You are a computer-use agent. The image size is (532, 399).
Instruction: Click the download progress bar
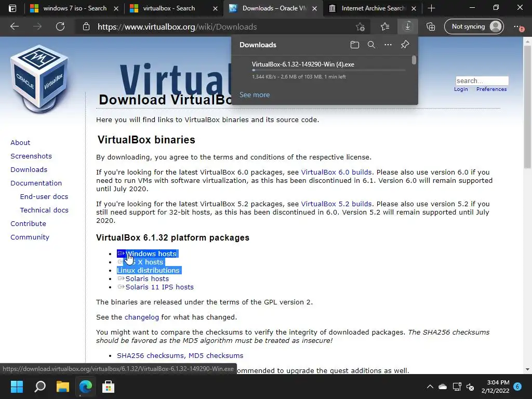click(x=328, y=70)
